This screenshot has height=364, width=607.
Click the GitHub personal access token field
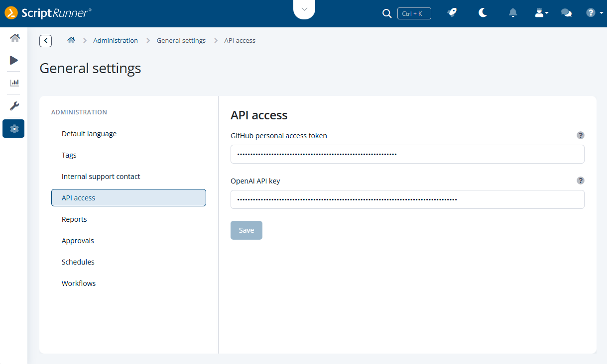407,154
